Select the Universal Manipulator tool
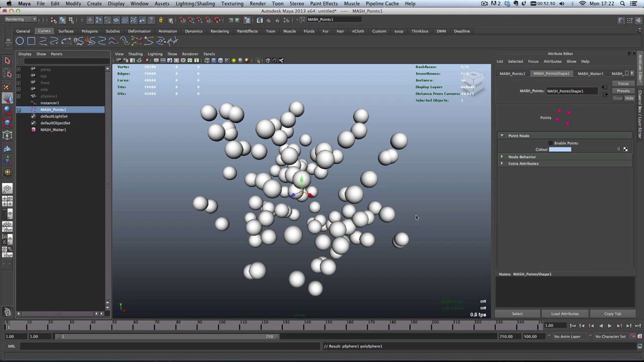The image size is (644, 362). 8,135
